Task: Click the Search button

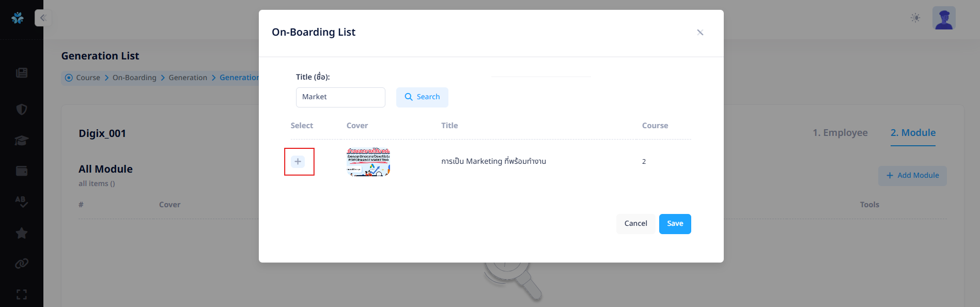Action: pos(422,97)
